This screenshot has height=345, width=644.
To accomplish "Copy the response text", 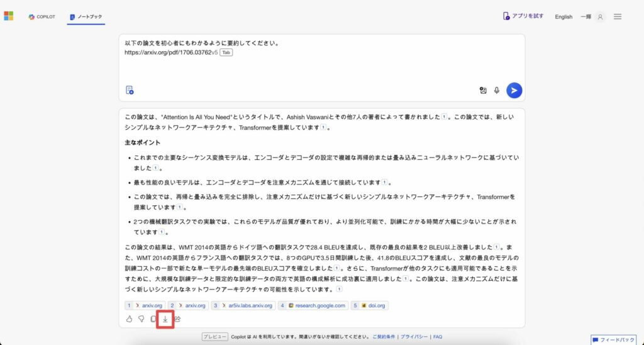I will point(153,319).
